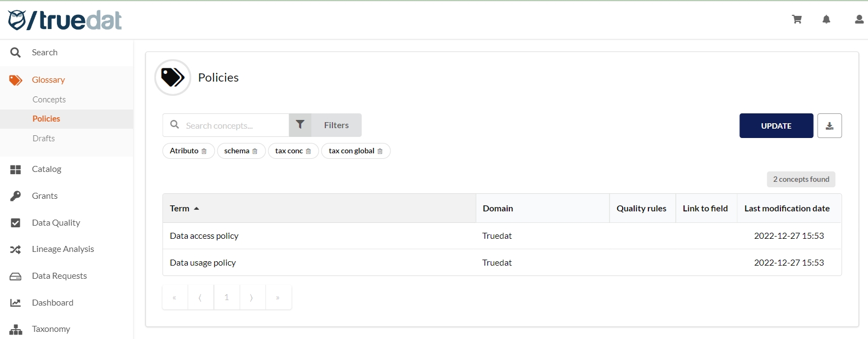
Task: Click the download button next to Update
Action: [829, 126]
